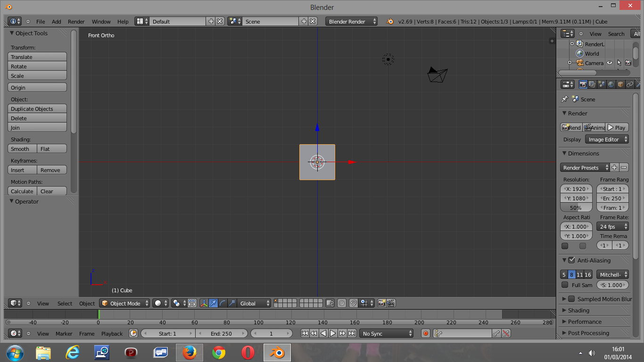The image size is (644, 362).
Task: Open the World properties tab globe icon
Action: (x=611, y=84)
